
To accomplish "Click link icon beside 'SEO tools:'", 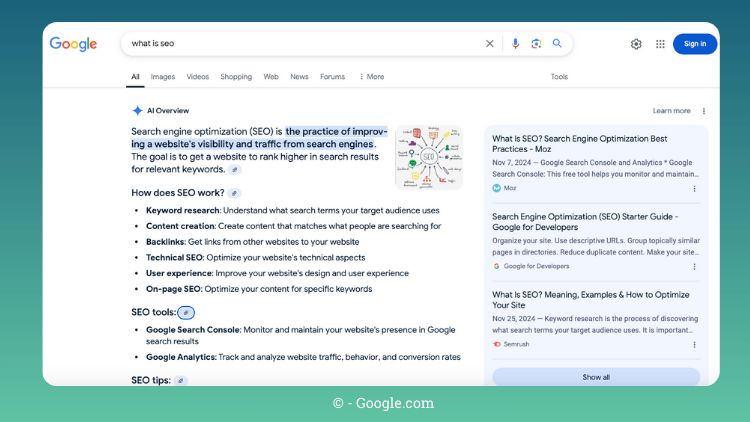I will coord(186,312).
